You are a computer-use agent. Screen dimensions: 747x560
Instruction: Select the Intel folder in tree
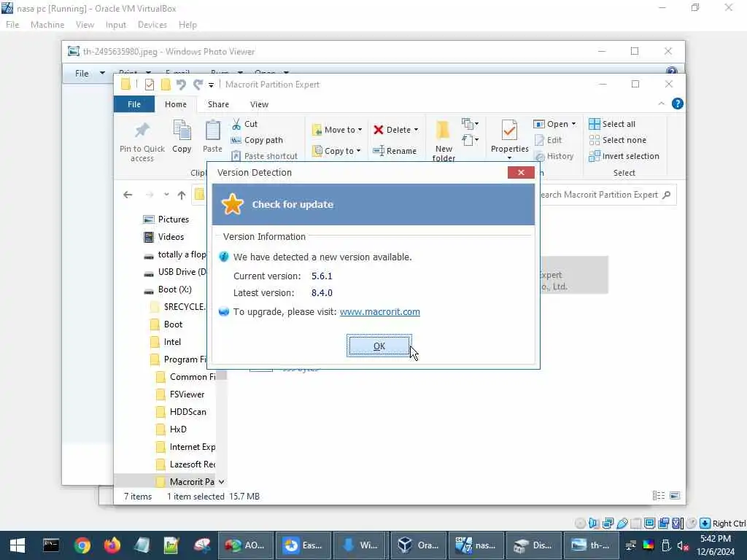point(166,342)
